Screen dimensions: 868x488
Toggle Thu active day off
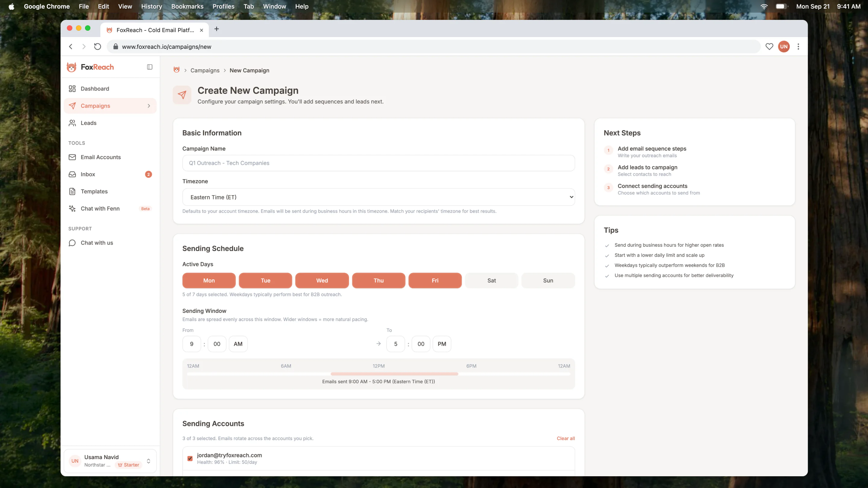point(379,280)
